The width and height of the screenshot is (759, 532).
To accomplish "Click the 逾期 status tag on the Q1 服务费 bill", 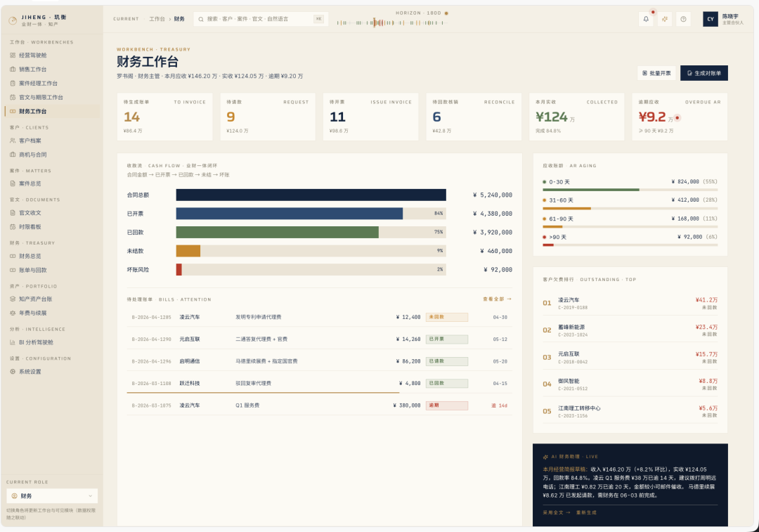I will click(x=447, y=406).
